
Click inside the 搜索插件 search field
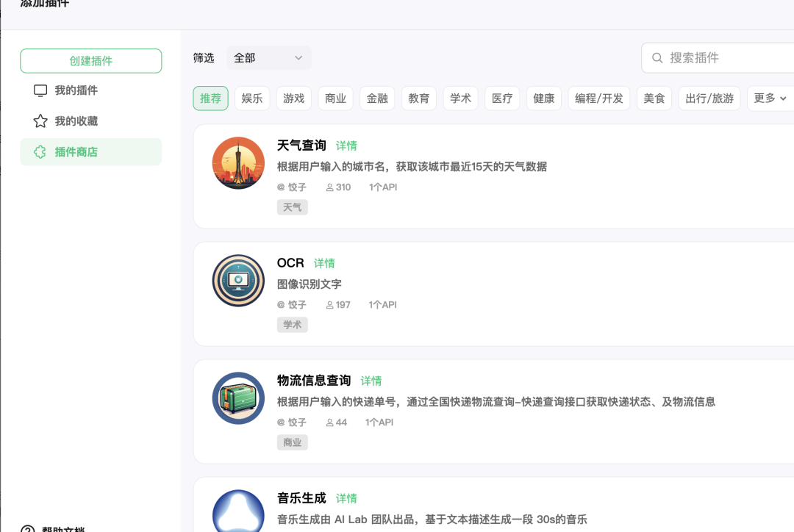click(718, 58)
